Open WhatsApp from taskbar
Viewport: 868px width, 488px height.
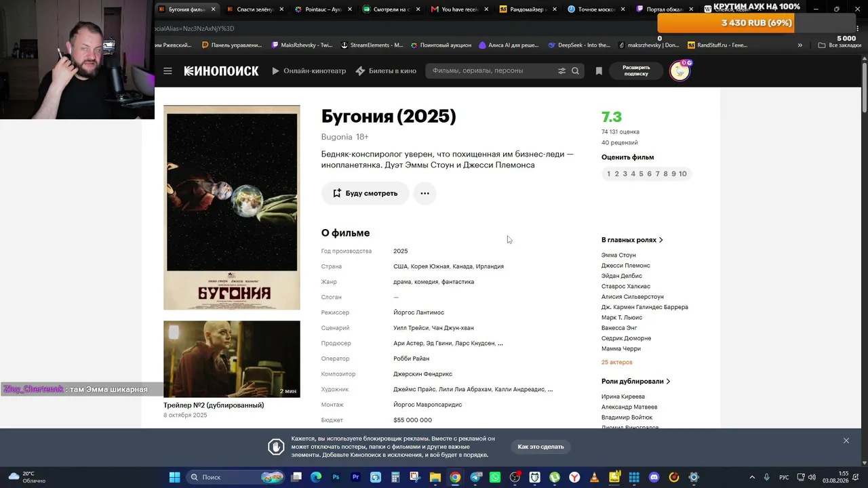point(495,477)
